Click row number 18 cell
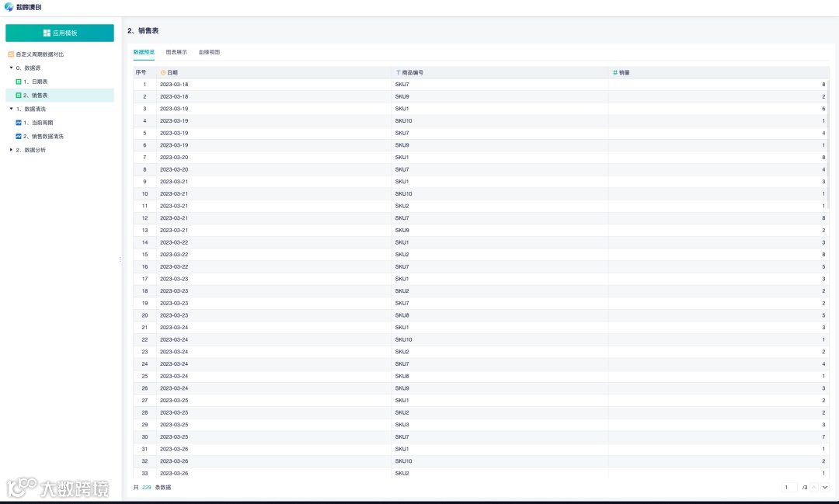The image size is (839, 504). (144, 291)
